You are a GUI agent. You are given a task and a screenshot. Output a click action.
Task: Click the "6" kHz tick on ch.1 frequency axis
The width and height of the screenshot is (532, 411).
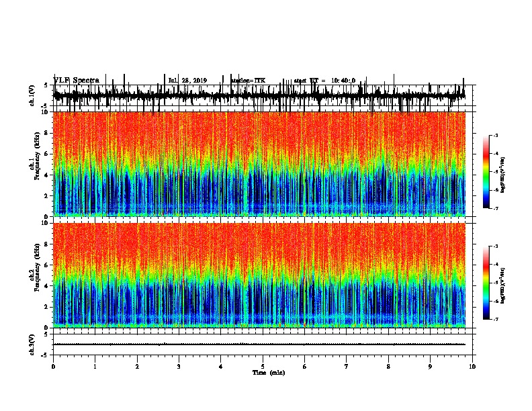click(x=47, y=154)
